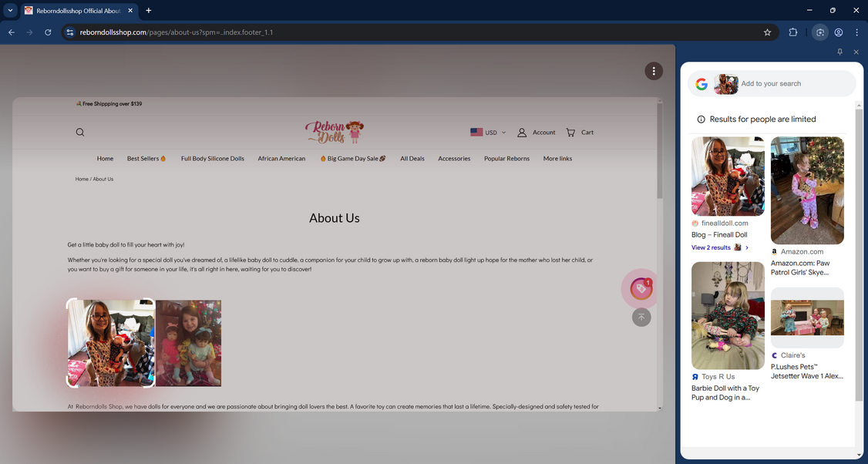The width and height of the screenshot is (868, 464).
Task: Open the Amazon.com pajama girl image
Action: click(807, 190)
